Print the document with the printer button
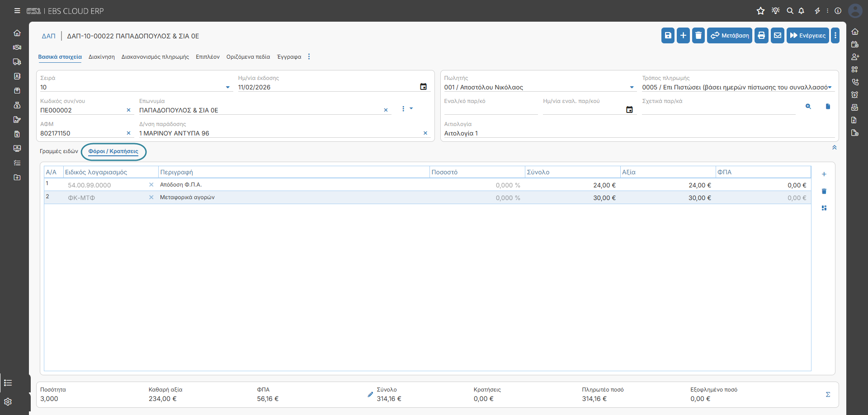Screen dimensions: 868x415 [x=761, y=35]
